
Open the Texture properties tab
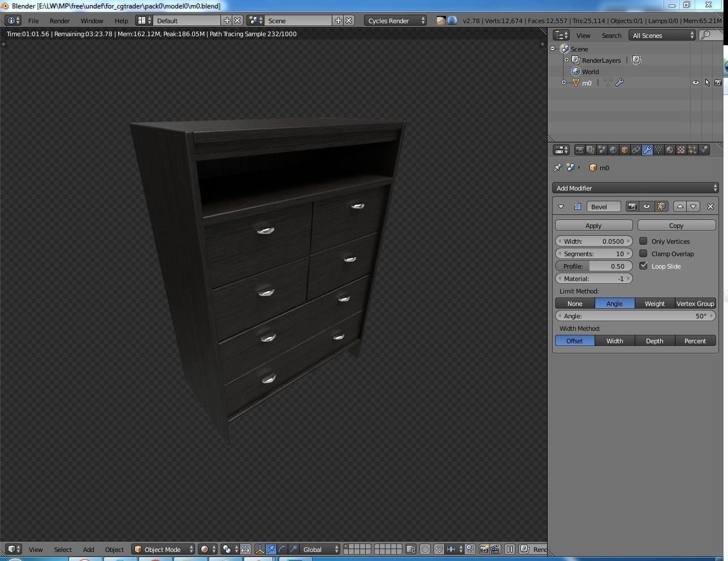(681, 150)
